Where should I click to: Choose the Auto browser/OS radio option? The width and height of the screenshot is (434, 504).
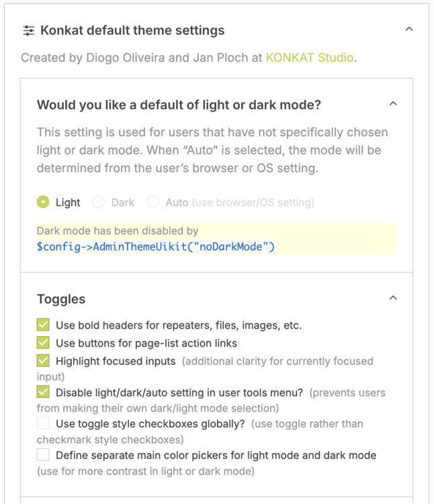153,202
